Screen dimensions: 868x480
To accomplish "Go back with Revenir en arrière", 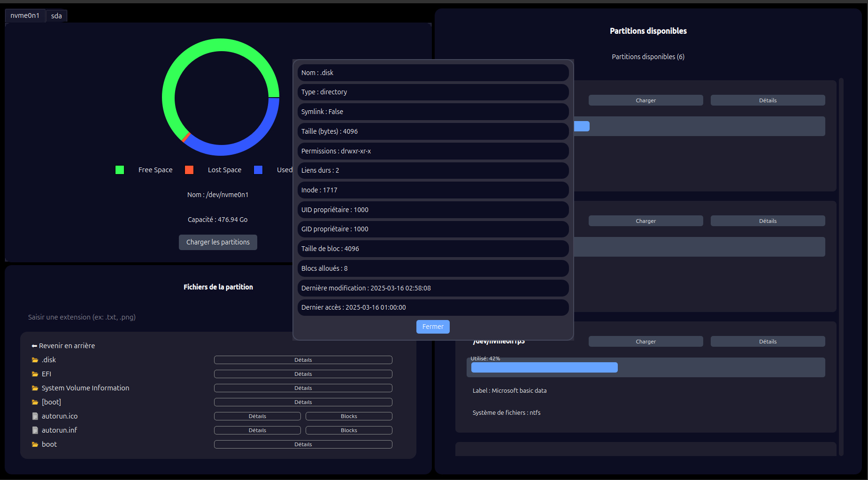I will (63, 346).
